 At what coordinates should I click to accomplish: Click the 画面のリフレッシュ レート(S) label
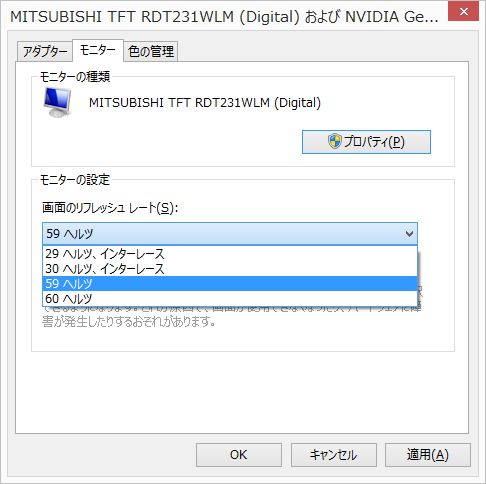(x=110, y=208)
